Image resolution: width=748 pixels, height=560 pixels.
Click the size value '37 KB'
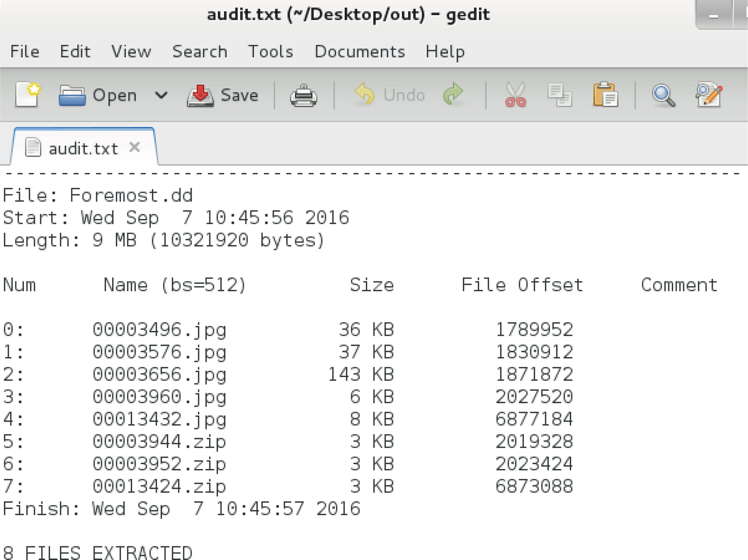(367, 352)
